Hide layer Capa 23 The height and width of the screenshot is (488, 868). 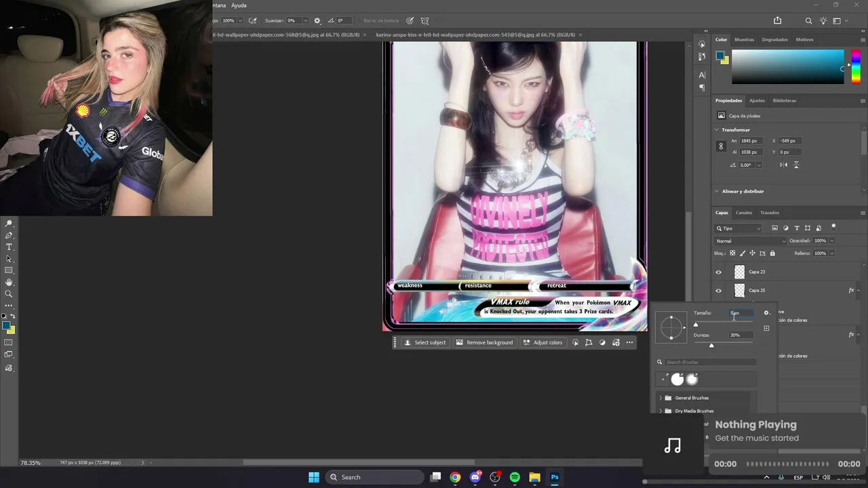[x=719, y=272]
